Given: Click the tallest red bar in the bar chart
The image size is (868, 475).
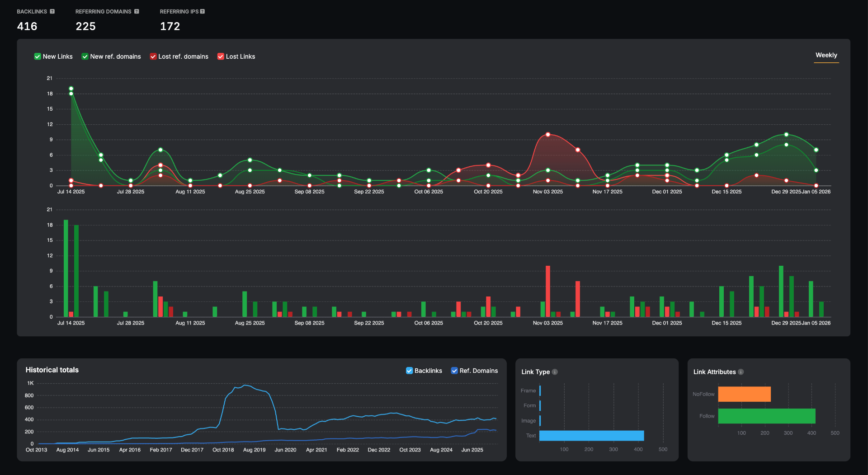Looking at the screenshot, I should pyautogui.click(x=548, y=291).
